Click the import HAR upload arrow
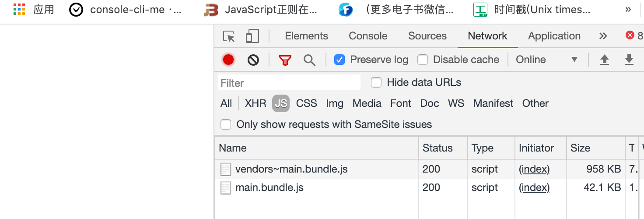The width and height of the screenshot is (644, 219). (605, 60)
